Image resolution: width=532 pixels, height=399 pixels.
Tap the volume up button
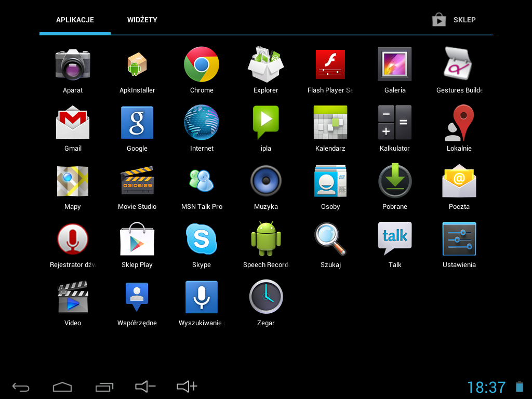pyautogui.click(x=187, y=387)
